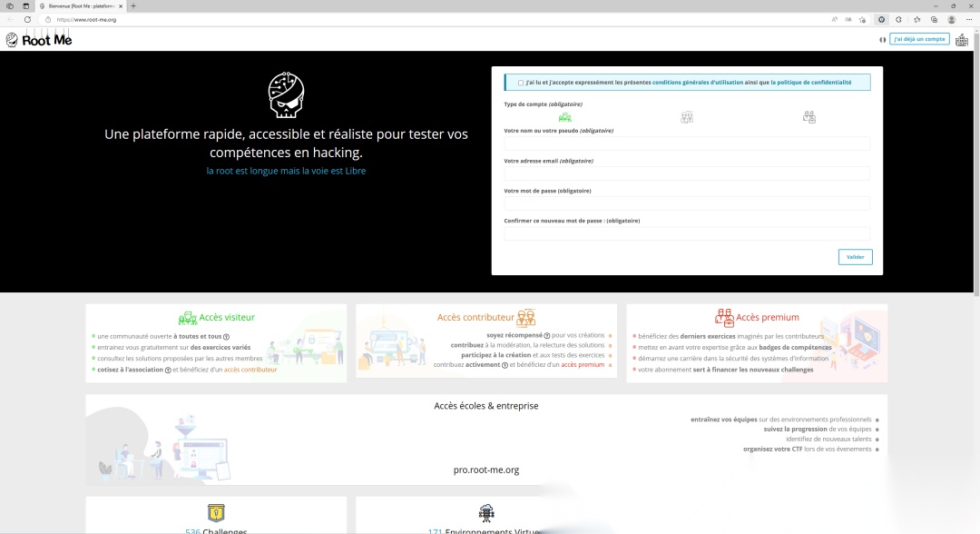Open the tab actions menu icon
This screenshot has height=534, width=980.
pyautogui.click(x=25, y=6)
